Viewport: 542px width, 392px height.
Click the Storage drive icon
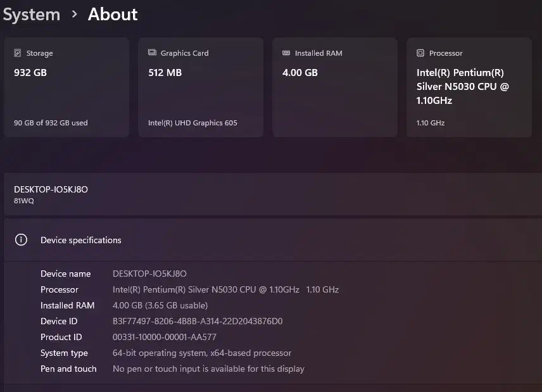[x=18, y=53]
